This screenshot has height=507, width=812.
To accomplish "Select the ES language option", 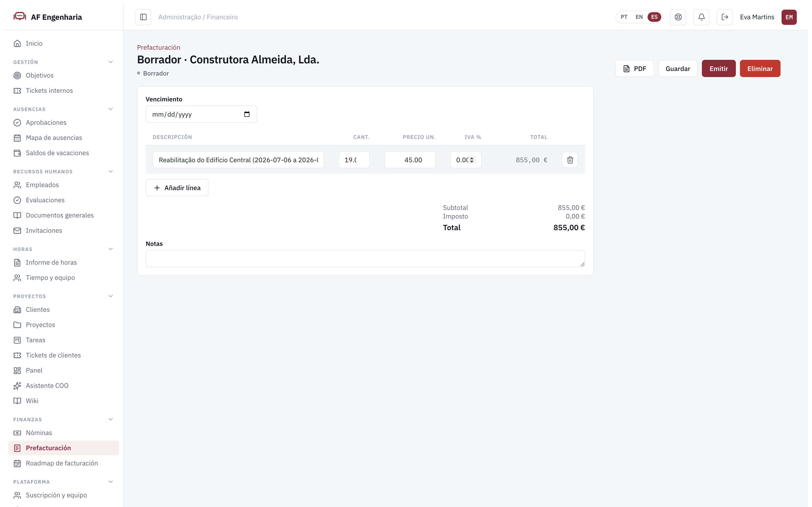I will pos(654,17).
